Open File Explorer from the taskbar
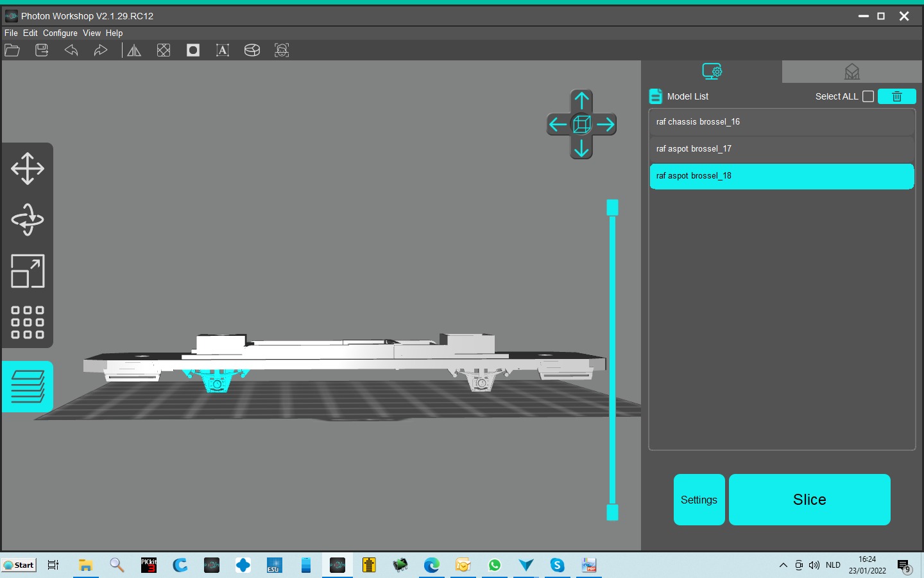Image resolution: width=924 pixels, height=578 pixels. point(85,565)
